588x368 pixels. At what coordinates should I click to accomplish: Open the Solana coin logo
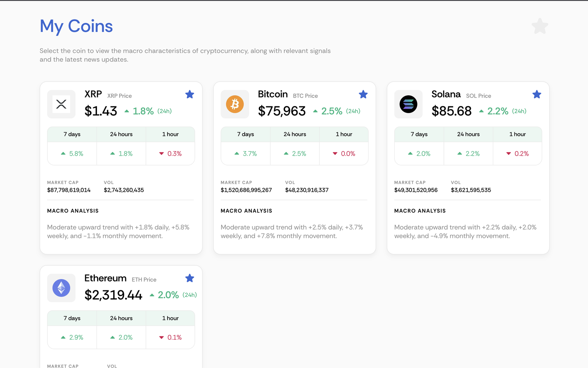coord(408,104)
